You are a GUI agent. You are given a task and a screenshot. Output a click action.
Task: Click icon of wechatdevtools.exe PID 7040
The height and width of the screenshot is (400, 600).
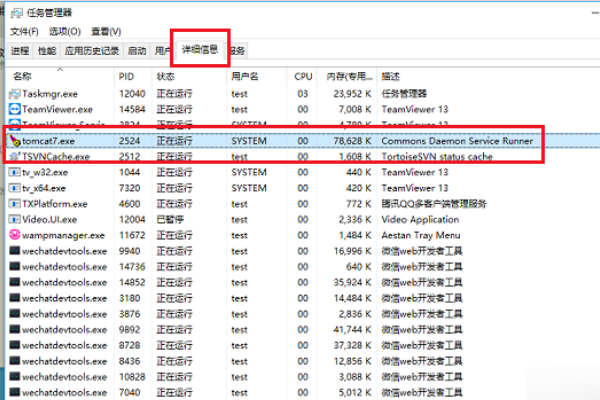[15, 392]
